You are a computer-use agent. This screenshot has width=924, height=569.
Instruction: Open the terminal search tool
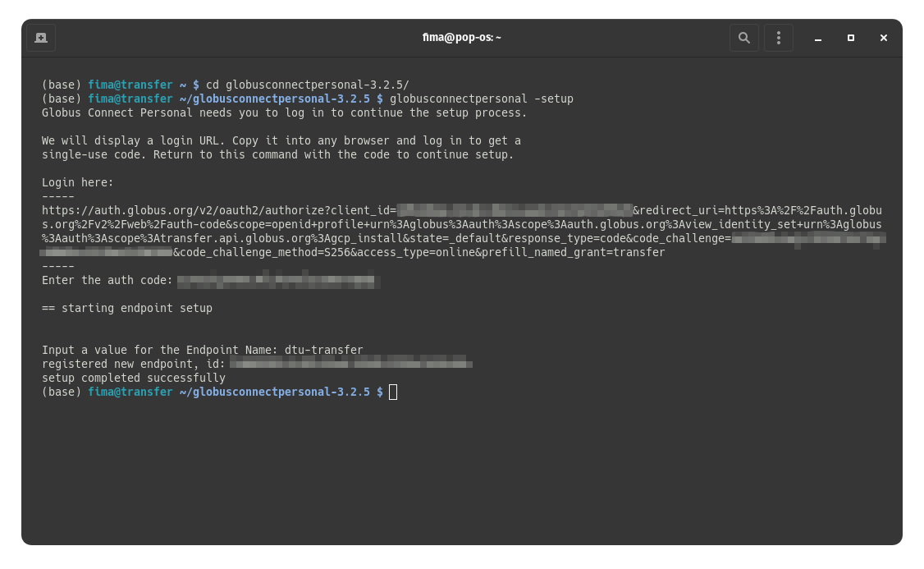[x=743, y=38]
